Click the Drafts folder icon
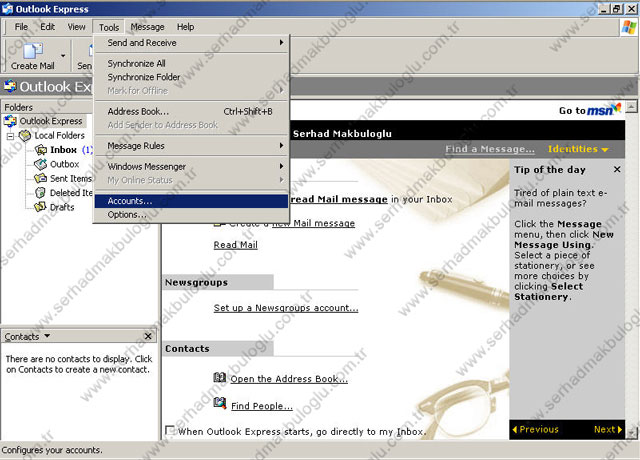Screen dimensions: 640x460 (x=40, y=207)
